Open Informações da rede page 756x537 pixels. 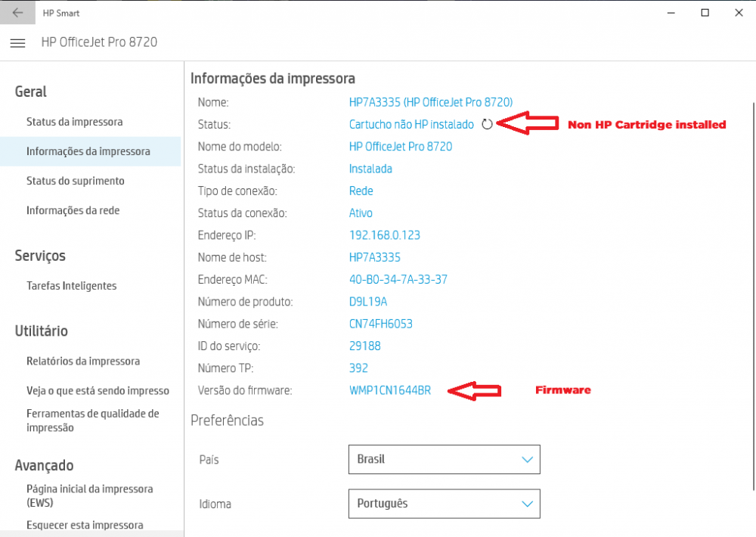coord(73,210)
